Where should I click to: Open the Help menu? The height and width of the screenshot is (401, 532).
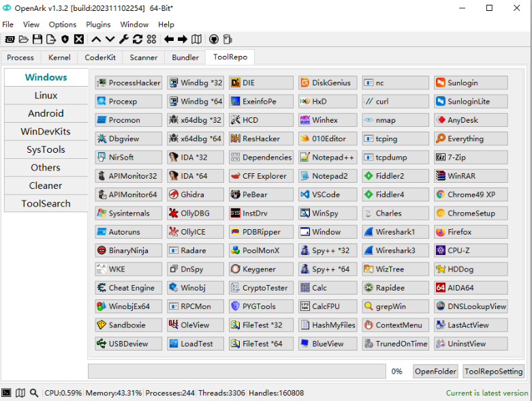pos(166,25)
